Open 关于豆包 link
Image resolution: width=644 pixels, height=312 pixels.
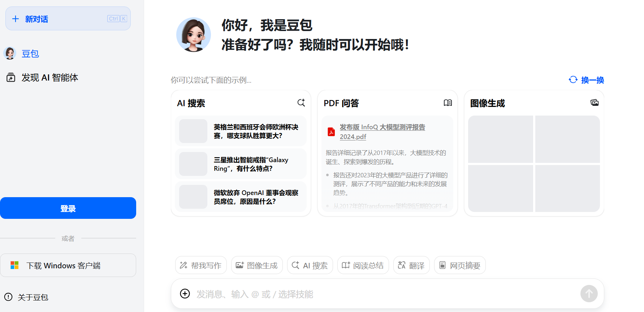33,297
